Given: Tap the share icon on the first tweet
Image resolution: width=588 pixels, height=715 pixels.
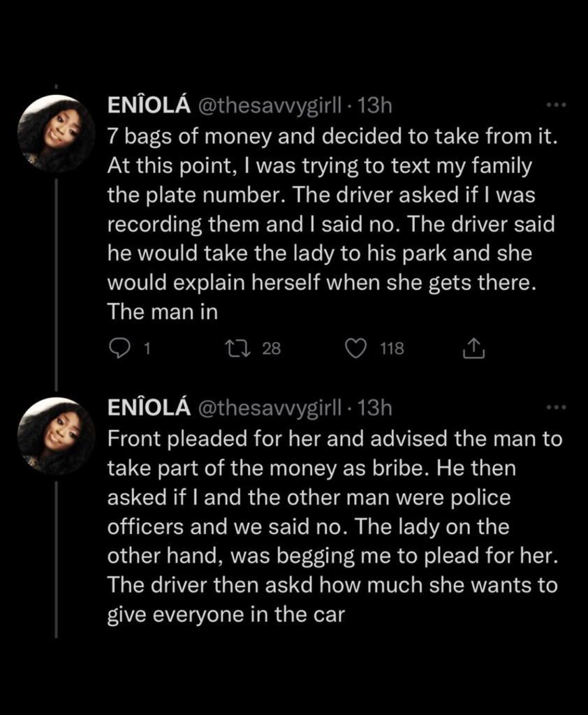Looking at the screenshot, I should [474, 348].
